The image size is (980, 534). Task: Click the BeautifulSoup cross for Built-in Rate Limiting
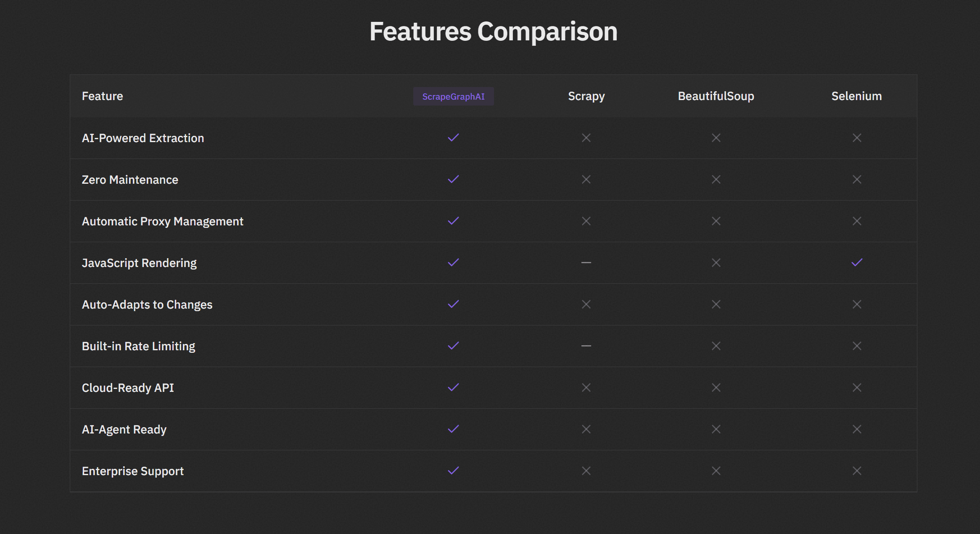click(716, 346)
